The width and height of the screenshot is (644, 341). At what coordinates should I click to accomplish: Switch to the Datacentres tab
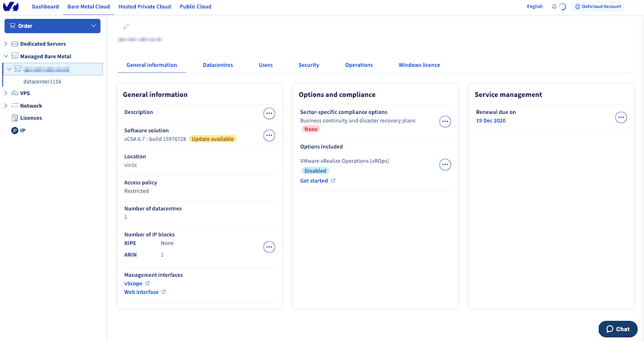[x=218, y=65]
